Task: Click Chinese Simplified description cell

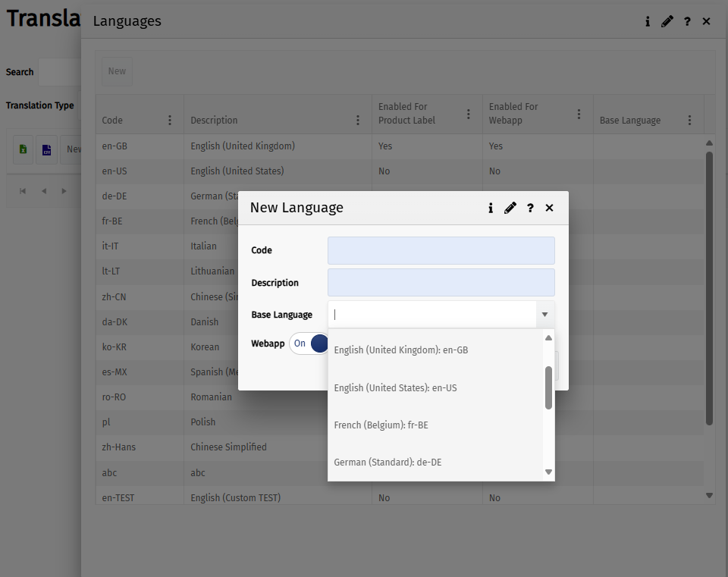Action: click(x=278, y=447)
